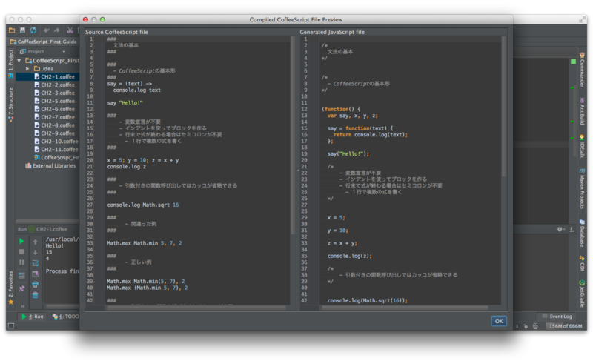Select CH2-10.coffee in the project tree
The image size is (593, 364).
[x=56, y=142]
